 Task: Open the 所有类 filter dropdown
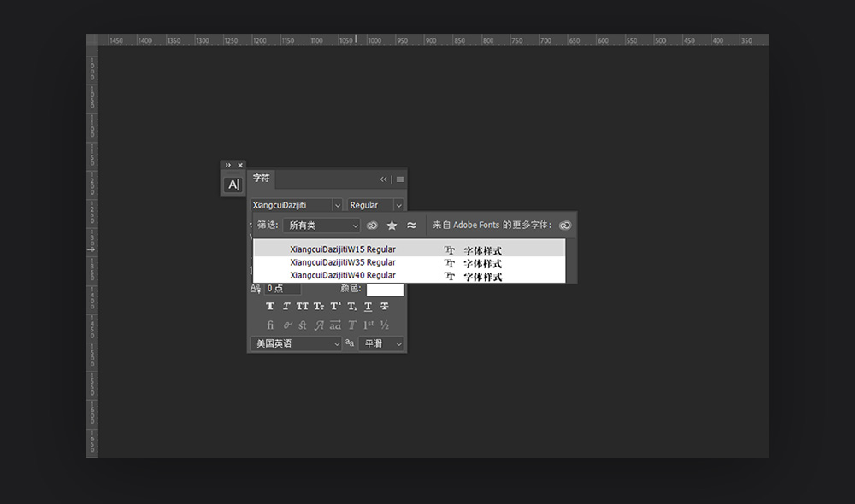point(321,225)
